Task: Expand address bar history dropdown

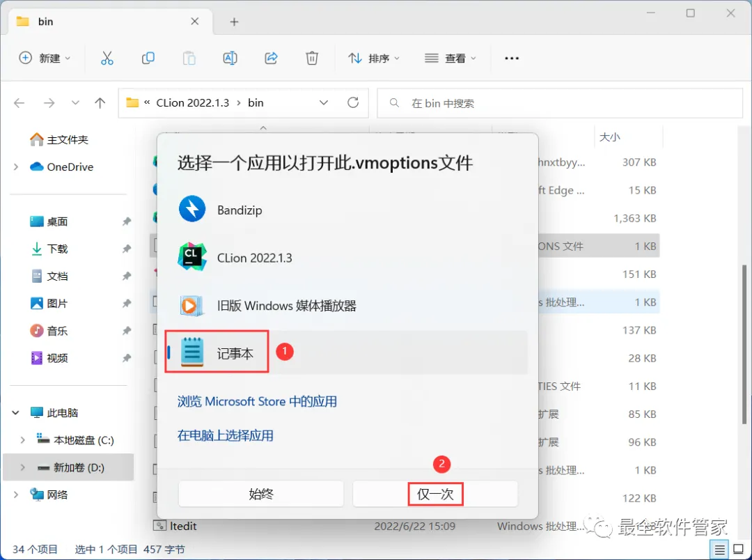Action: coord(324,102)
